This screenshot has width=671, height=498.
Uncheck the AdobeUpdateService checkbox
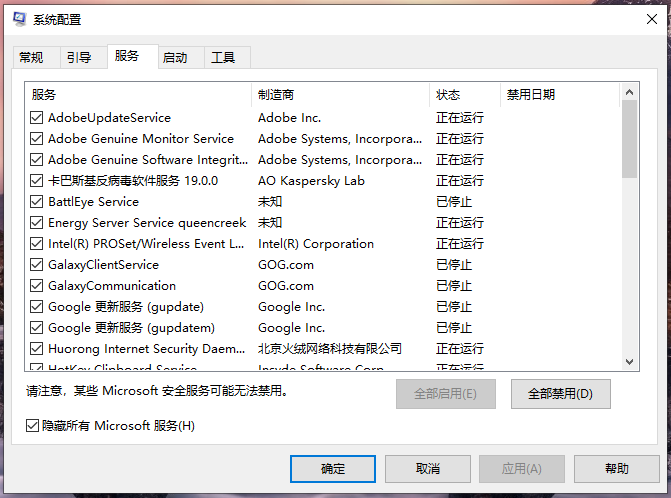point(36,118)
